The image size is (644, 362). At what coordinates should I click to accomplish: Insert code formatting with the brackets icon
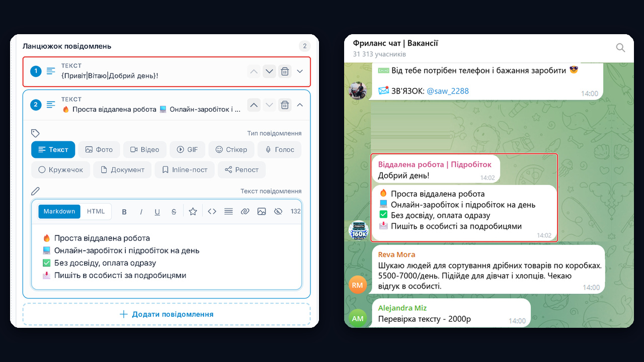point(212,212)
